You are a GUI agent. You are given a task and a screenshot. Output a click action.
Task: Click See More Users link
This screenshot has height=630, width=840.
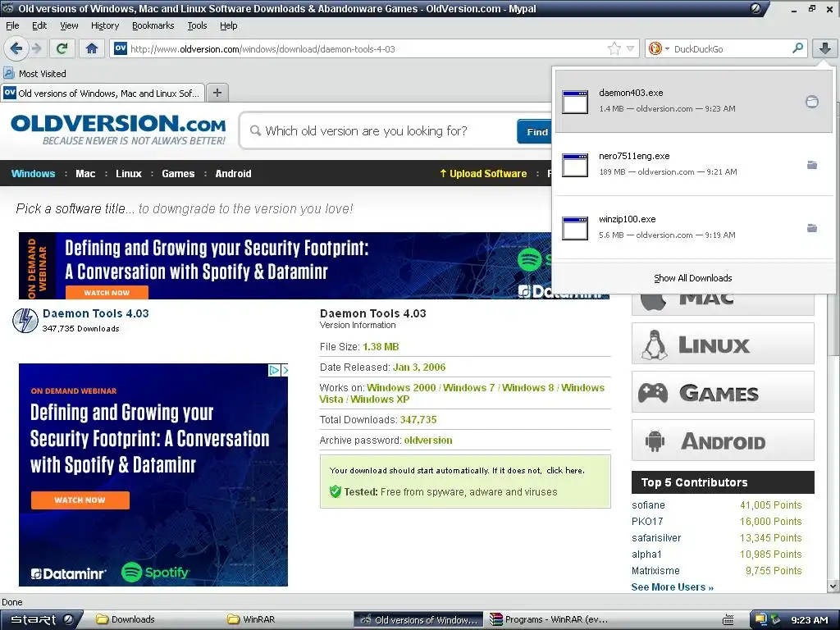(673, 587)
